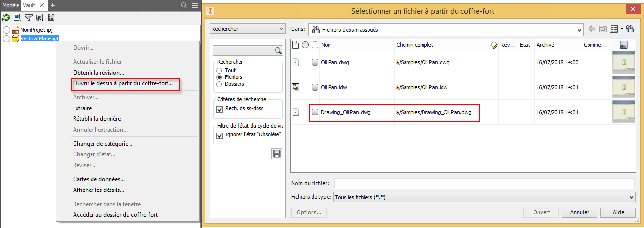Click the Annuler button

pyautogui.click(x=579, y=212)
